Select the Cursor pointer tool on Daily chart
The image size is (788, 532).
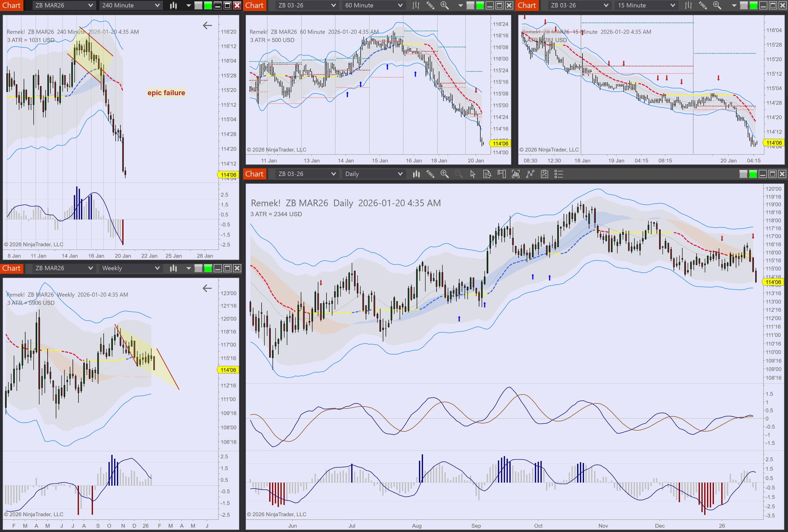tap(472, 174)
